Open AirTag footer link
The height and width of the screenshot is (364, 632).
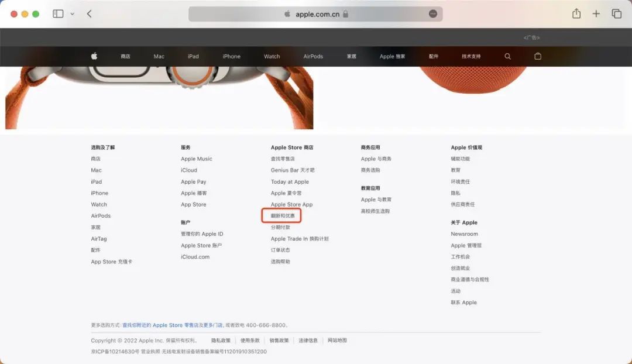(x=99, y=239)
